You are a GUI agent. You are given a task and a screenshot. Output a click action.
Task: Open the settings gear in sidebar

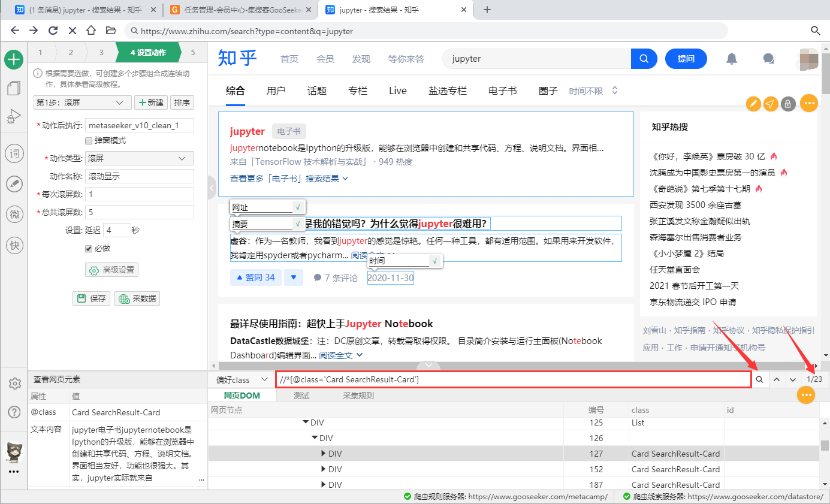tap(14, 384)
